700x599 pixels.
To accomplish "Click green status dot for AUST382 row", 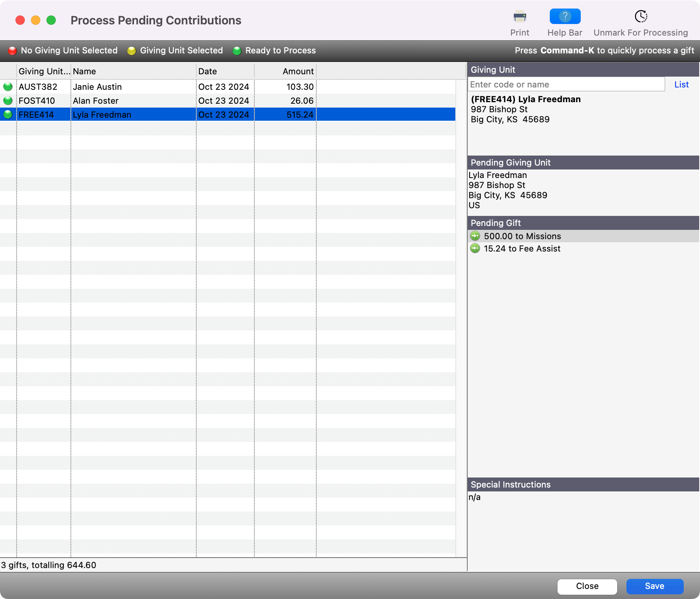I will click(8, 87).
